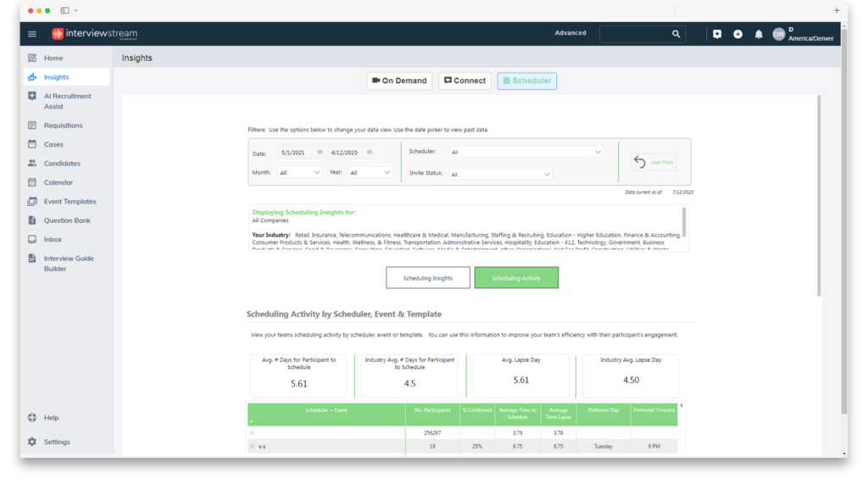Viewport: 868px width, 485px height.
Task: Open new tab plus in window bar
Action: 837,10
